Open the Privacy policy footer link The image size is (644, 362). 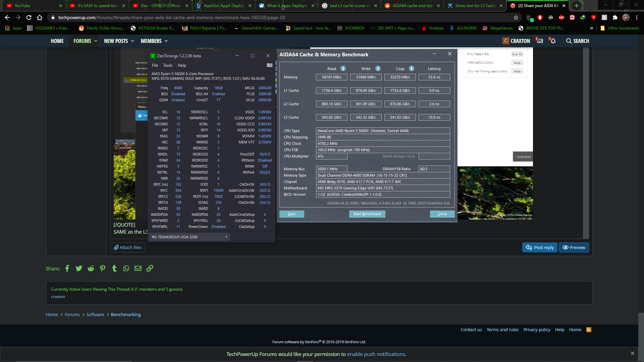pyautogui.click(x=537, y=330)
